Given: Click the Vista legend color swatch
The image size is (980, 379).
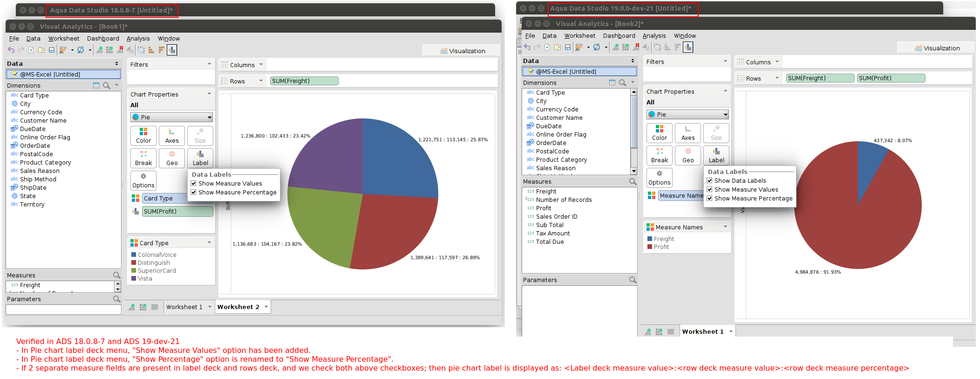Looking at the screenshot, I should click(134, 279).
